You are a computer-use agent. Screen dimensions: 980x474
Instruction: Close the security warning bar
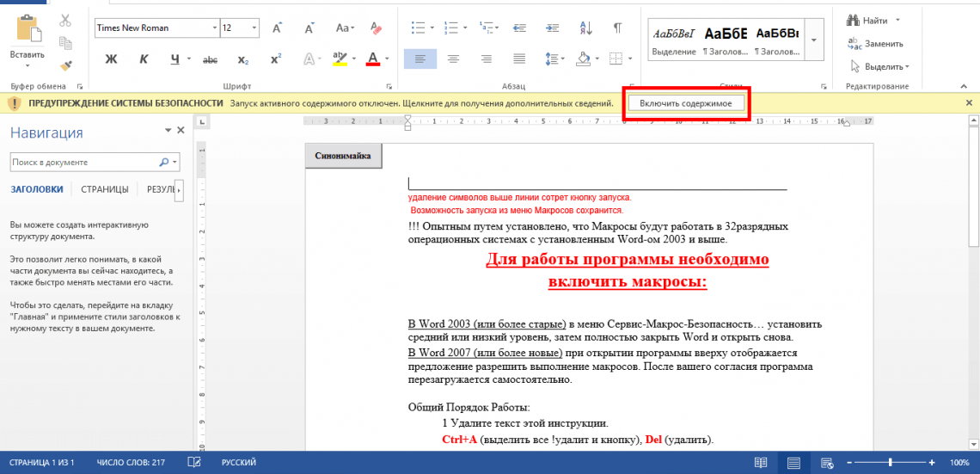970,102
